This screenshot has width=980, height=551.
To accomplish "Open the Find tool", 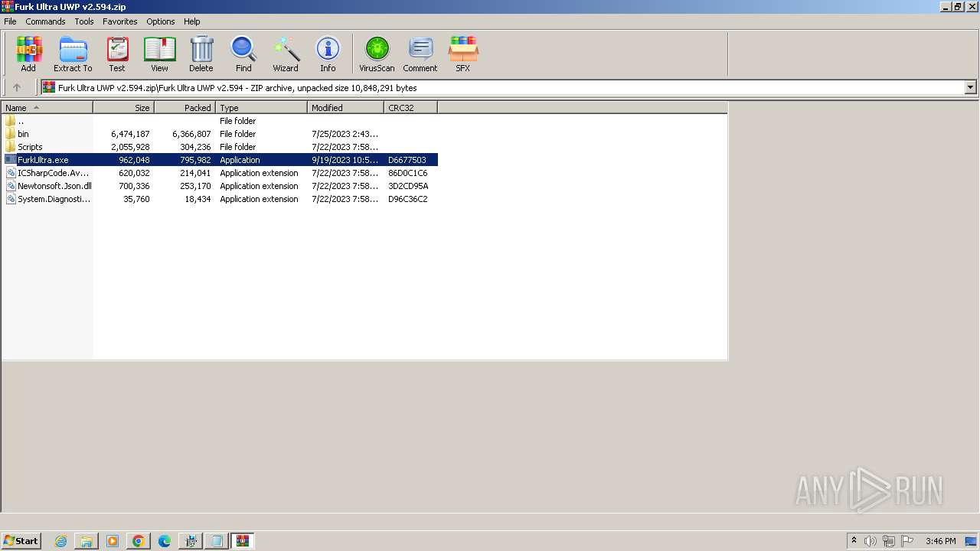I will pos(243,54).
